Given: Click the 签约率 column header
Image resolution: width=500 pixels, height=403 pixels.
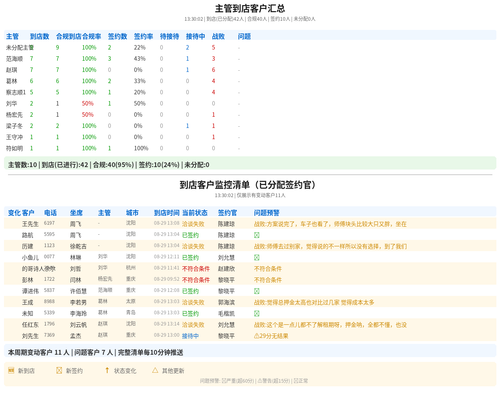Looking at the screenshot, I should pos(143,36).
